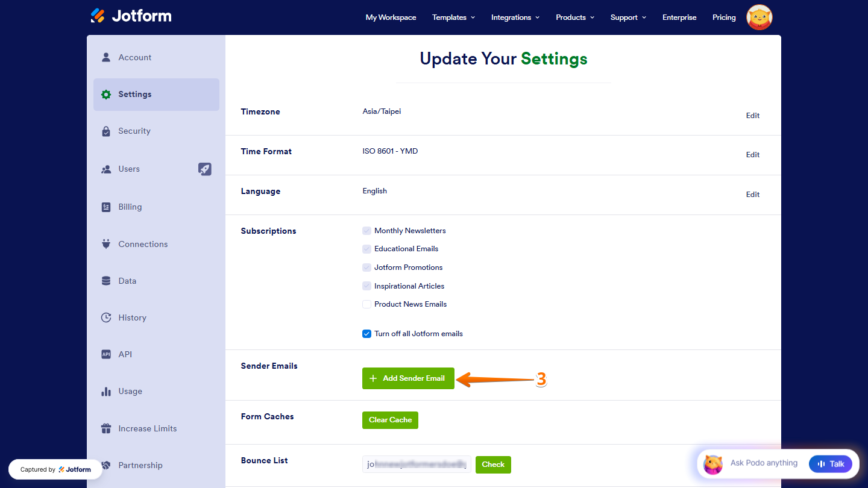Screen dimensions: 868x488
Task: Click the History clock icon
Action: coord(106,318)
